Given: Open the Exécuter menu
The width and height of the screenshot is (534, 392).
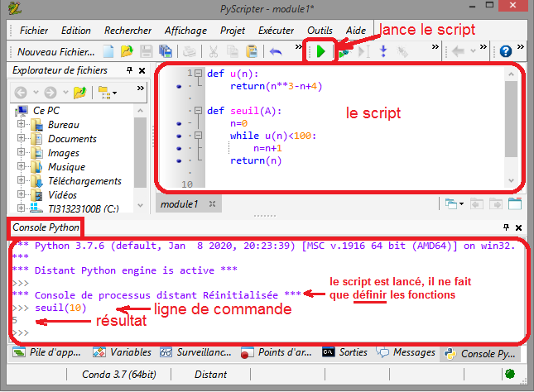Looking at the screenshot, I should point(276,31).
